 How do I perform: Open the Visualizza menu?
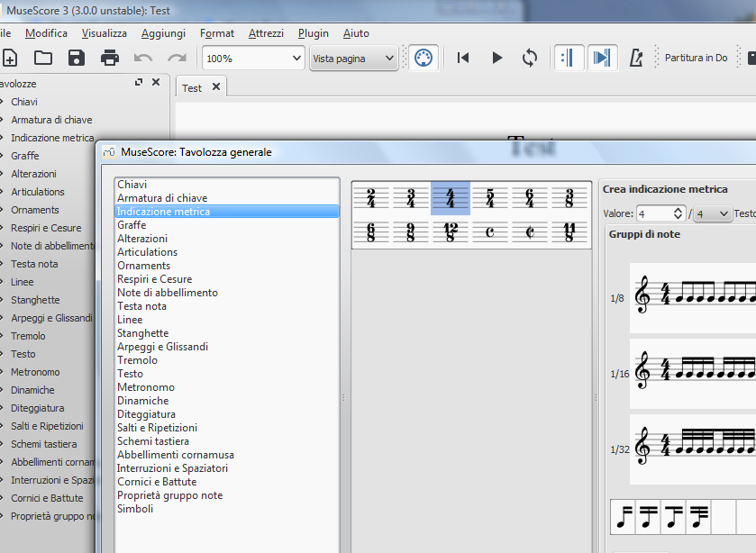coord(105,33)
